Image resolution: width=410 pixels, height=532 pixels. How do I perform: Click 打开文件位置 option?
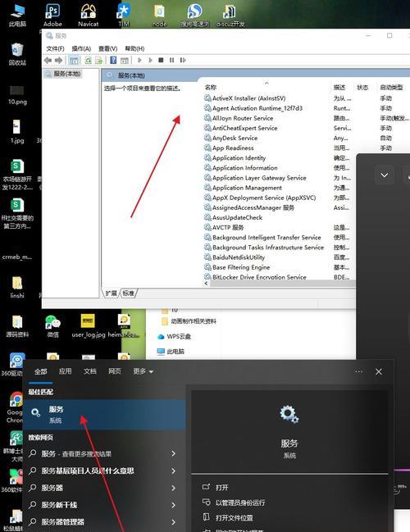click(x=235, y=518)
